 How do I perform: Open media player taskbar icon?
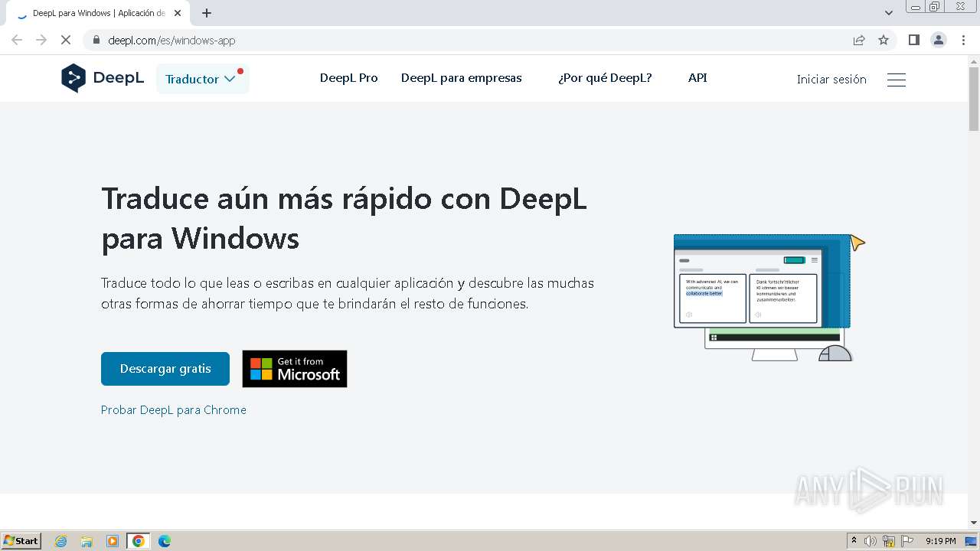click(x=113, y=541)
